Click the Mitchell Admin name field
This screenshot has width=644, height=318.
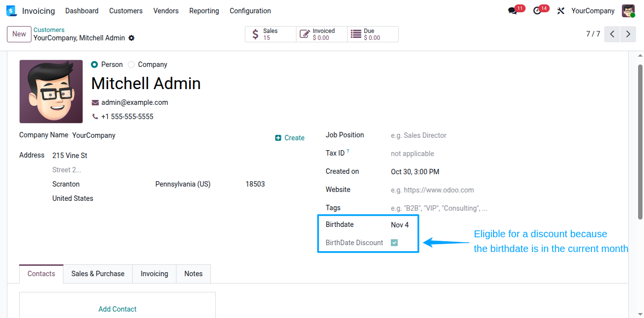(146, 84)
